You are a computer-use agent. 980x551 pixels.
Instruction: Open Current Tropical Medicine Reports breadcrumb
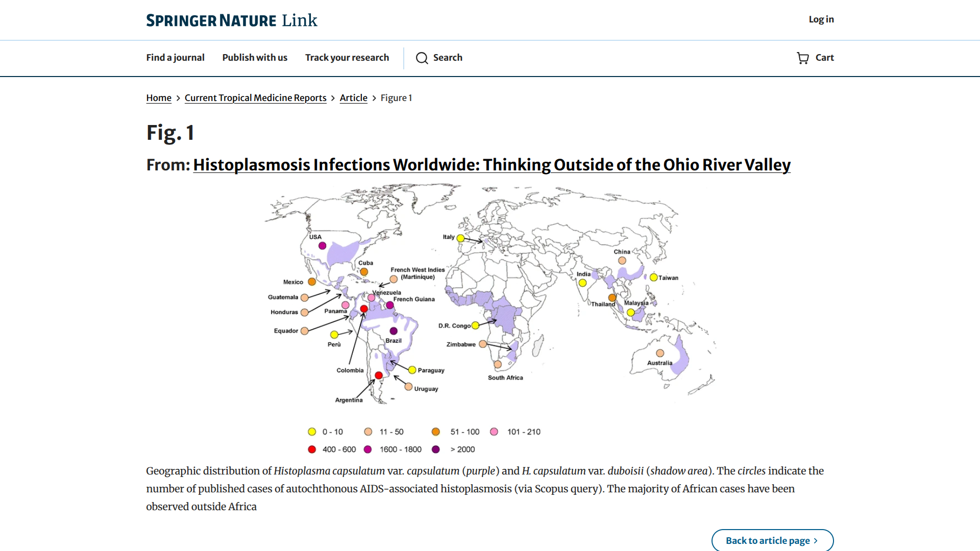[255, 98]
